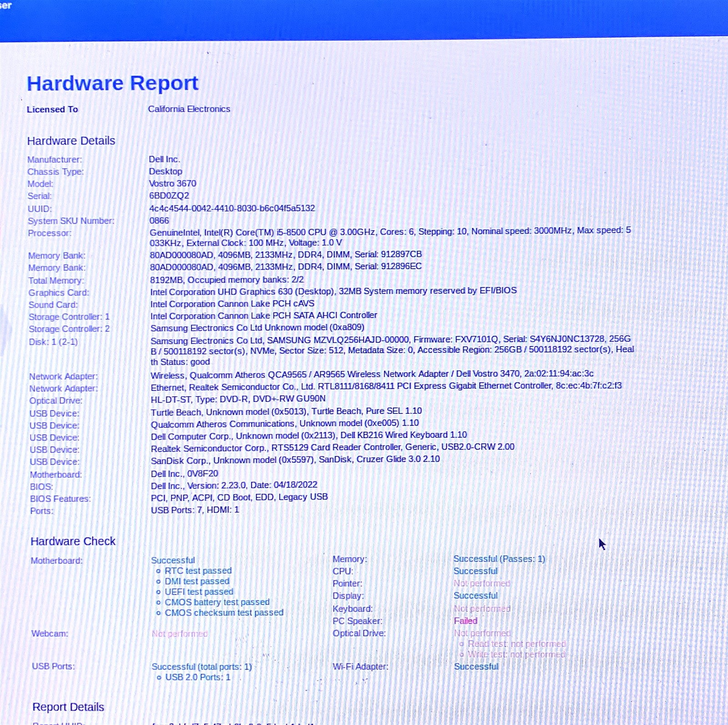This screenshot has height=725, width=728.
Task: Select the UUID value string
Action: (232, 208)
